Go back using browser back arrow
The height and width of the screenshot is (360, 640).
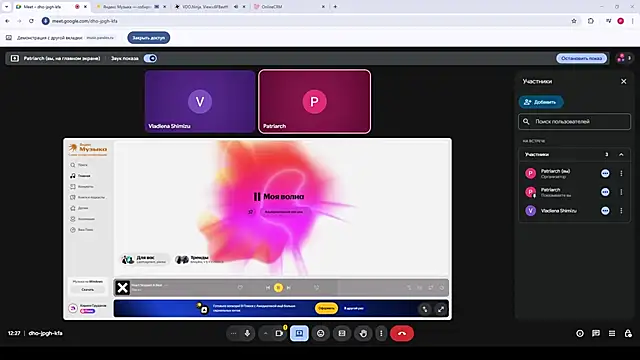coord(7,21)
